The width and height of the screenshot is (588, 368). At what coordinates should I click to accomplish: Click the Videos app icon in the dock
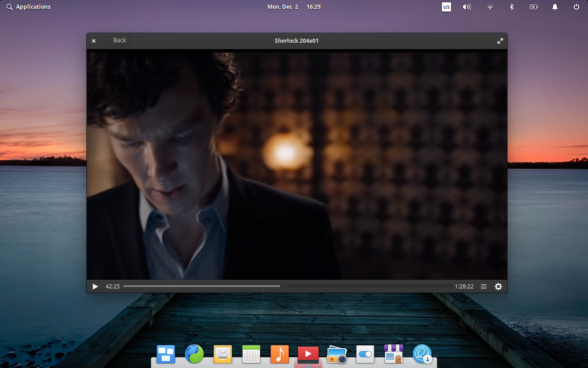click(308, 354)
